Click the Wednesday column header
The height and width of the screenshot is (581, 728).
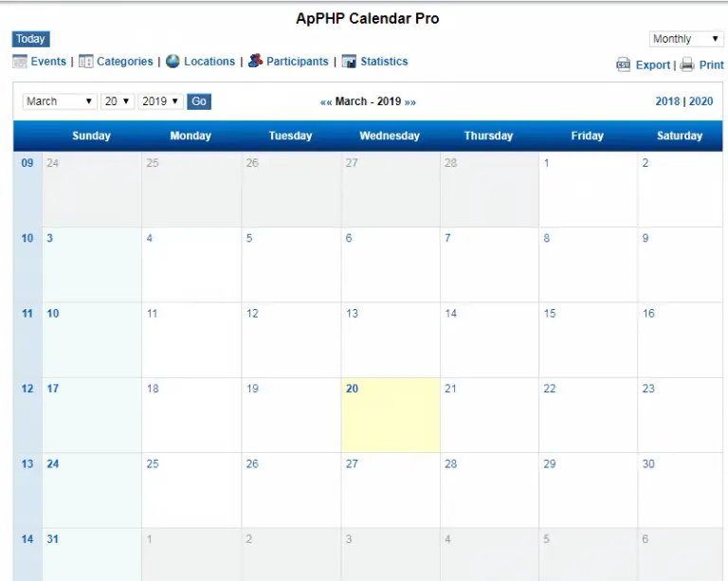pos(390,136)
